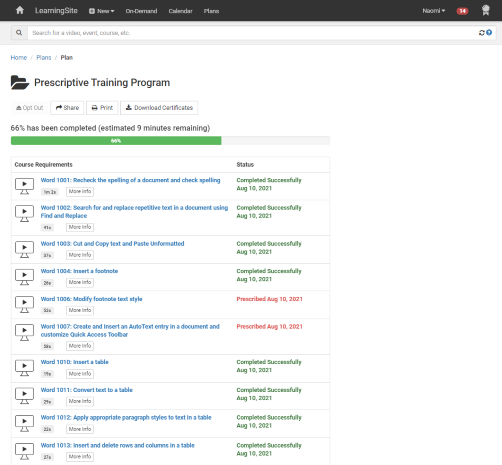The image size is (502, 465).
Task: Open the blue help question icon
Action: click(489, 32)
